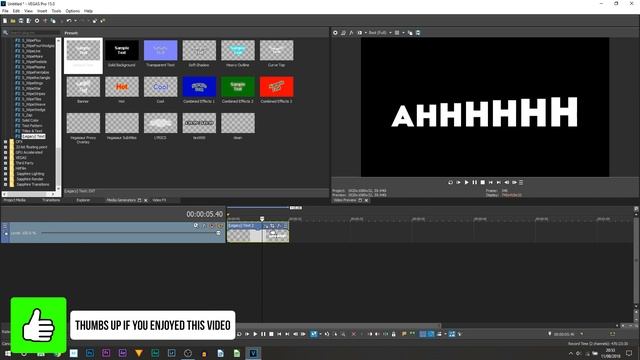Image resolution: width=640 pixels, height=360 pixels.
Task: Open the Options menu
Action: pyautogui.click(x=73, y=11)
